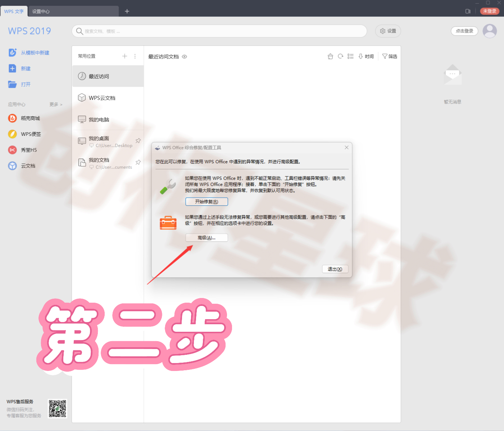Click the 从模板中新建 template icon
The height and width of the screenshot is (431, 504).
coord(13,52)
